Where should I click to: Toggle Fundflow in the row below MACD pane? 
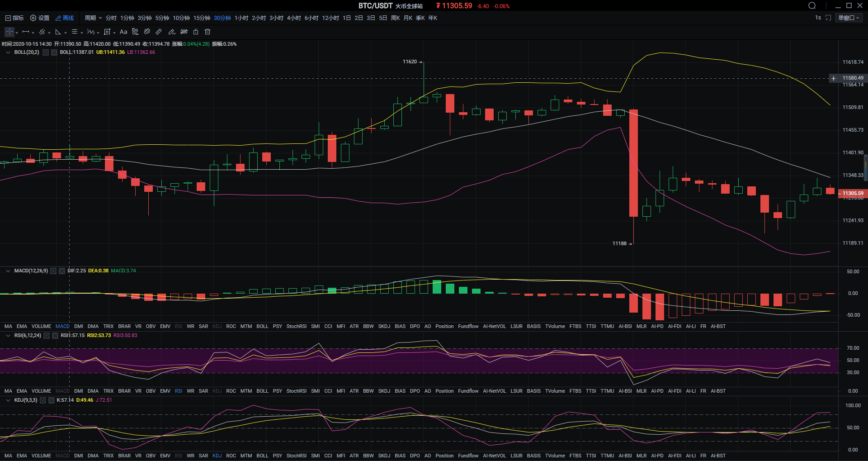tap(468, 326)
